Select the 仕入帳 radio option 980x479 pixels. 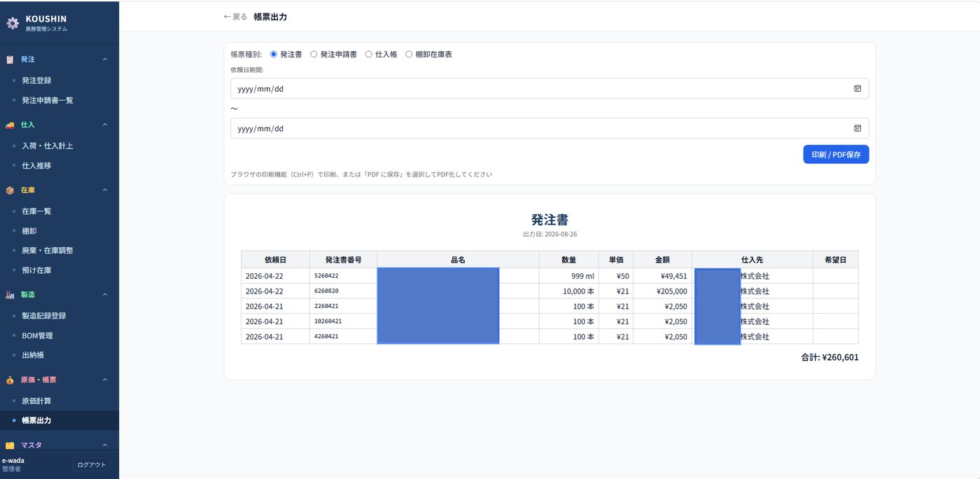pyautogui.click(x=369, y=54)
